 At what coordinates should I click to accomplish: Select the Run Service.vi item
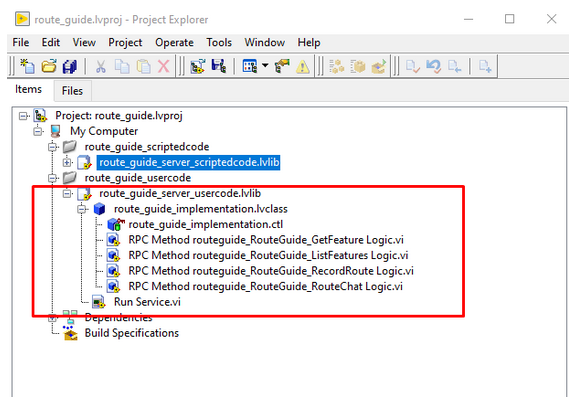[147, 302]
